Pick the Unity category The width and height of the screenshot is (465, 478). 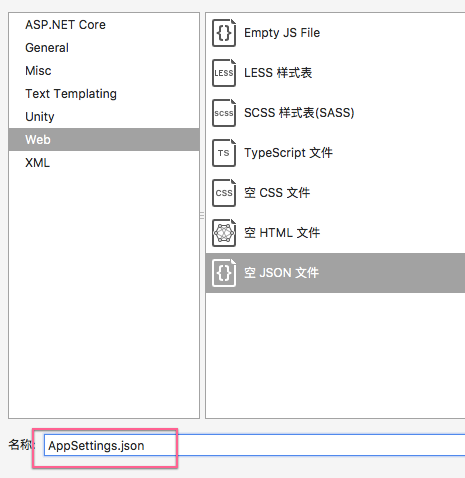[x=104, y=117]
